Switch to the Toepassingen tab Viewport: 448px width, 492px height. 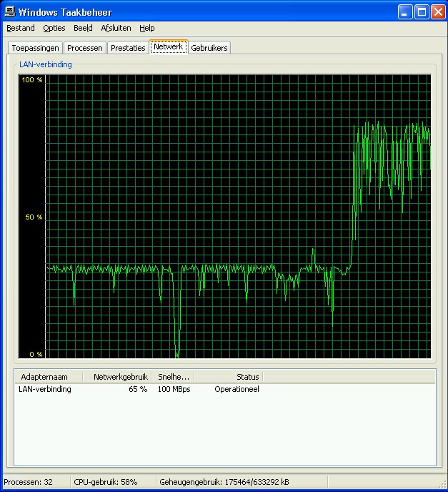pos(36,48)
